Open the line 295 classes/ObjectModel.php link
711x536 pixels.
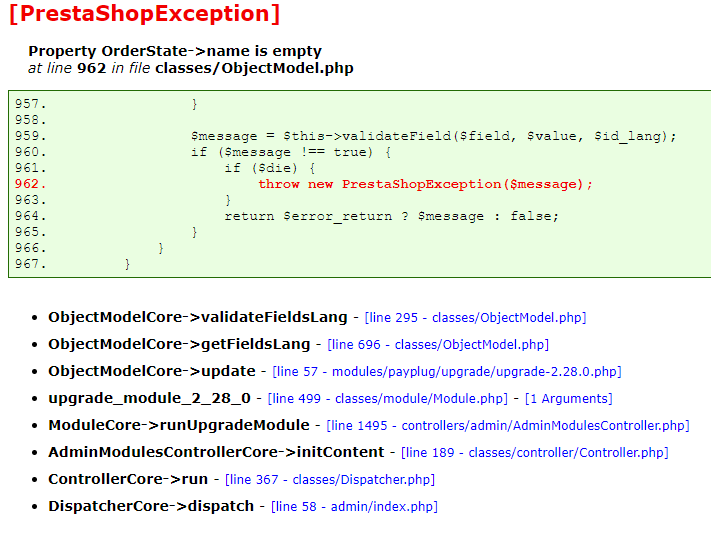coord(475,317)
